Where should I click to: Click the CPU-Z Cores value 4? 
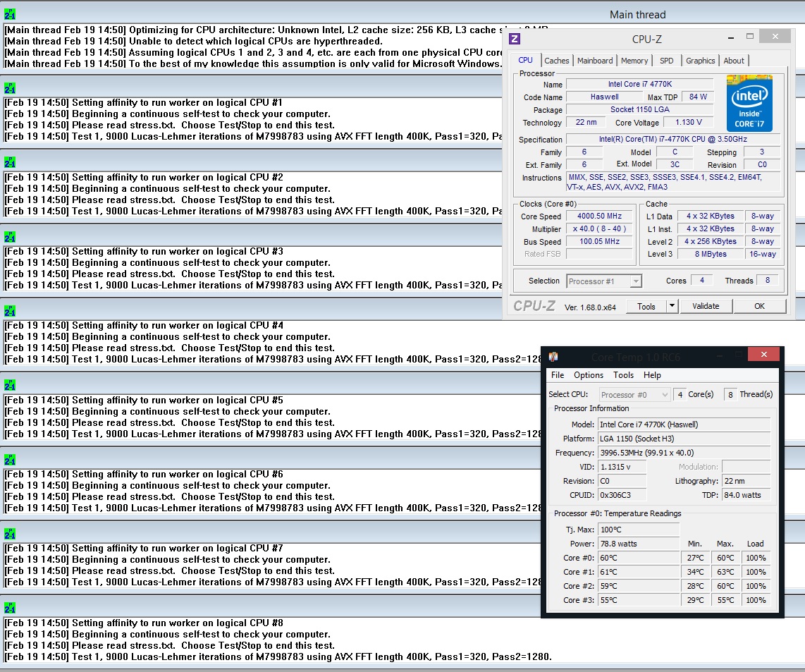[702, 281]
